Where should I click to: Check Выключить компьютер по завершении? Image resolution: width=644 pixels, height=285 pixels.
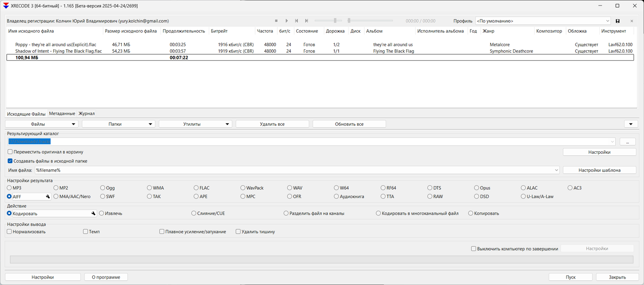[x=473, y=248]
